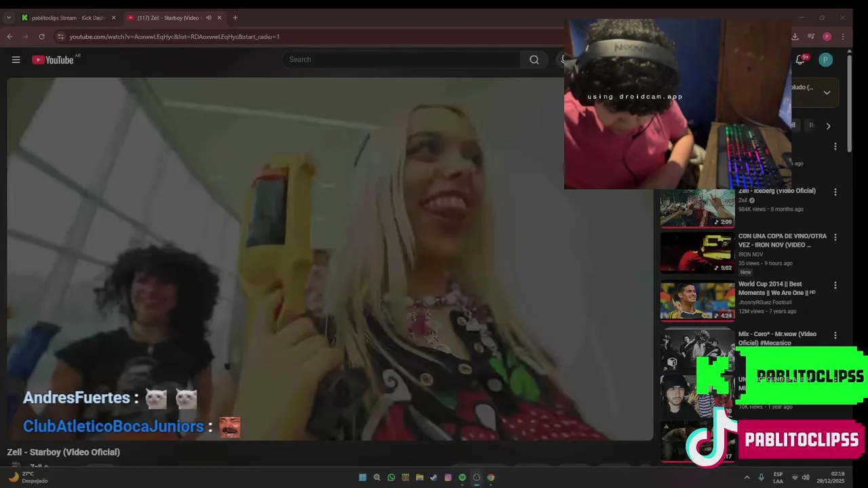
Task: Open OBS Studio from the taskbar
Action: [477, 477]
